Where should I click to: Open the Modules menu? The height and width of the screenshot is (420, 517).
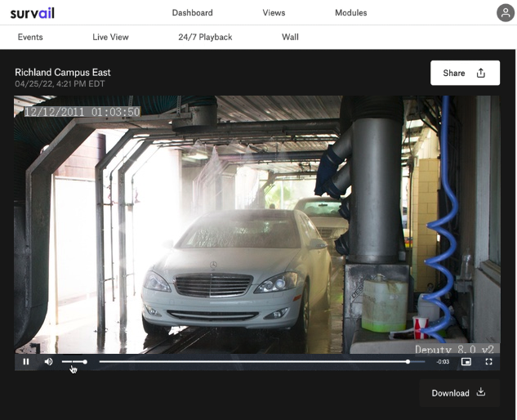click(351, 13)
